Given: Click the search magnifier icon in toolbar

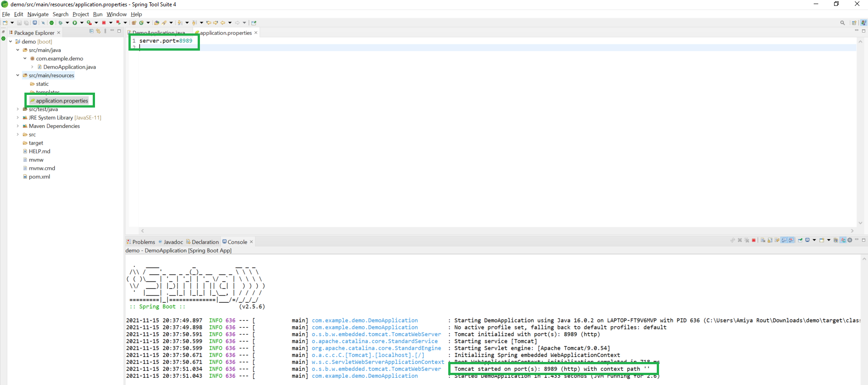Looking at the screenshot, I should (842, 23).
